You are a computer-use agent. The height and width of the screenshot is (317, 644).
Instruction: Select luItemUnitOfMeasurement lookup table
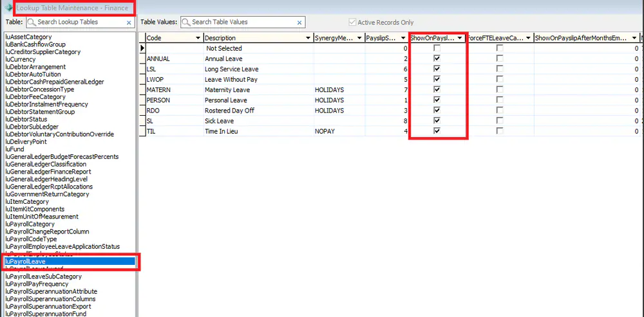pos(41,216)
